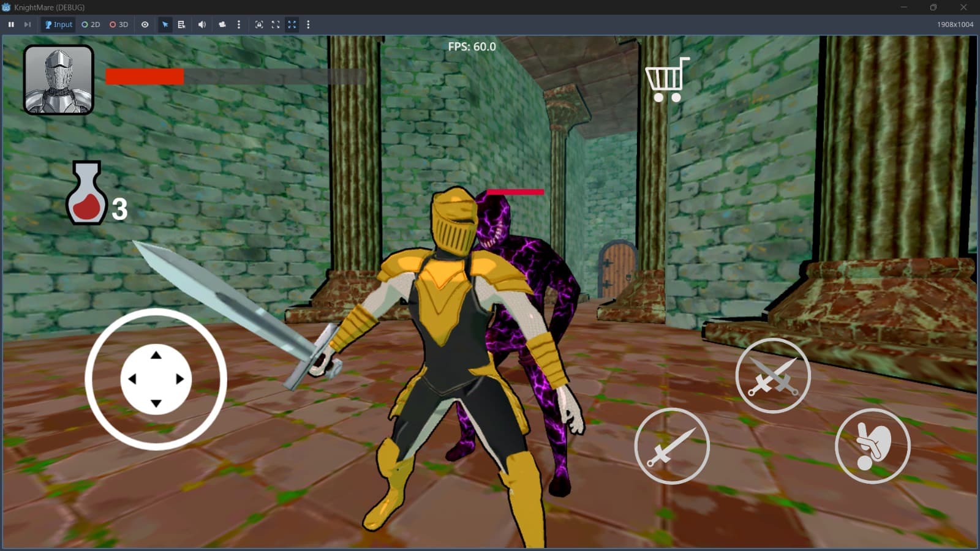This screenshot has width=980, height=551.
Task: Click the potion count 3
Action: click(x=119, y=209)
